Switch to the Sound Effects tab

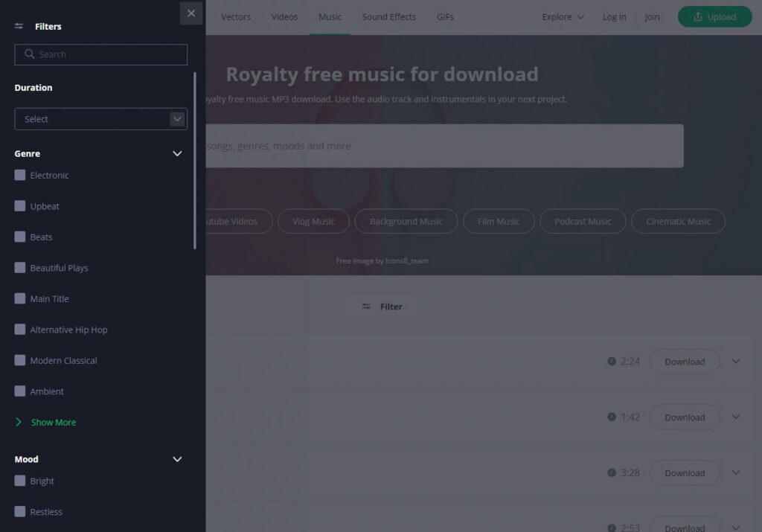(x=388, y=17)
